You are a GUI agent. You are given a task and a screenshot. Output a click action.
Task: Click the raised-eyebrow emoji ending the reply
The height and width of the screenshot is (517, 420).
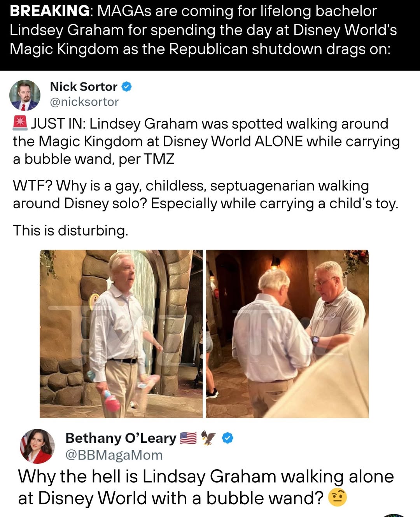coord(337,498)
